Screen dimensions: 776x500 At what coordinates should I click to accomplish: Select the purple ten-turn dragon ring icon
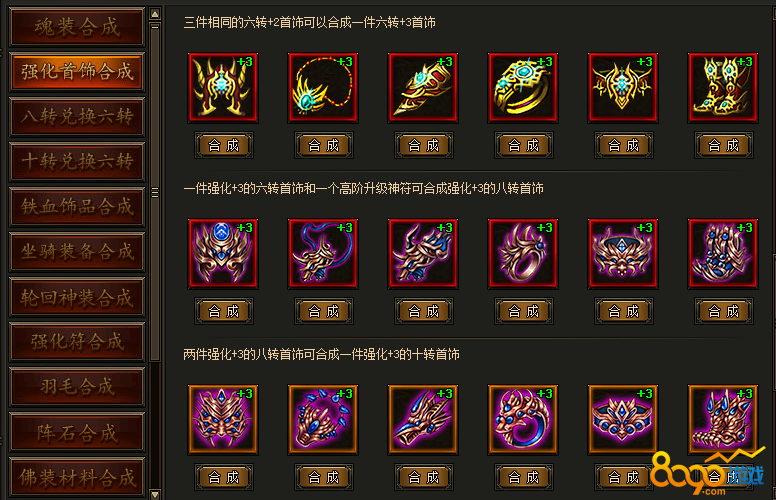523,419
